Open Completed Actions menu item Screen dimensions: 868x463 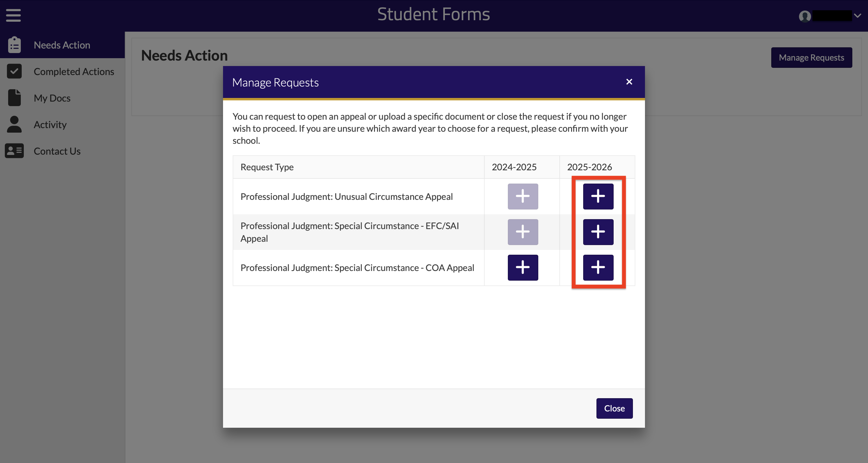tap(74, 71)
